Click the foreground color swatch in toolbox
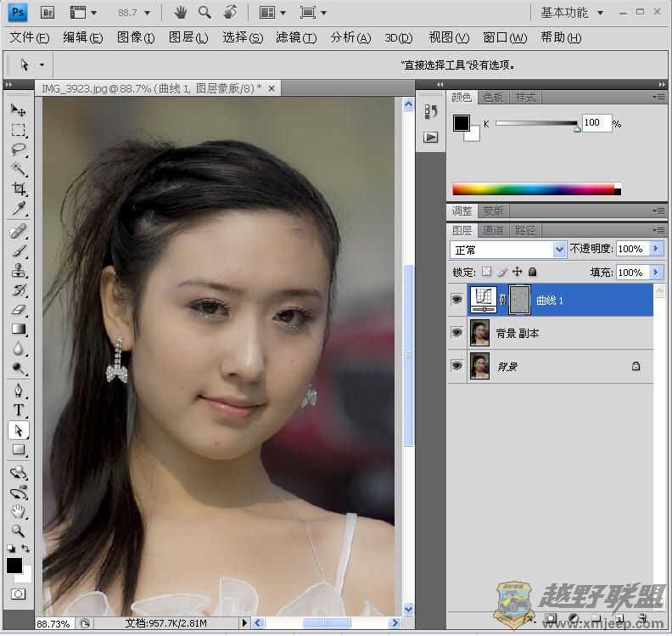Viewport: 672px width, 636px height. [14, 566]
